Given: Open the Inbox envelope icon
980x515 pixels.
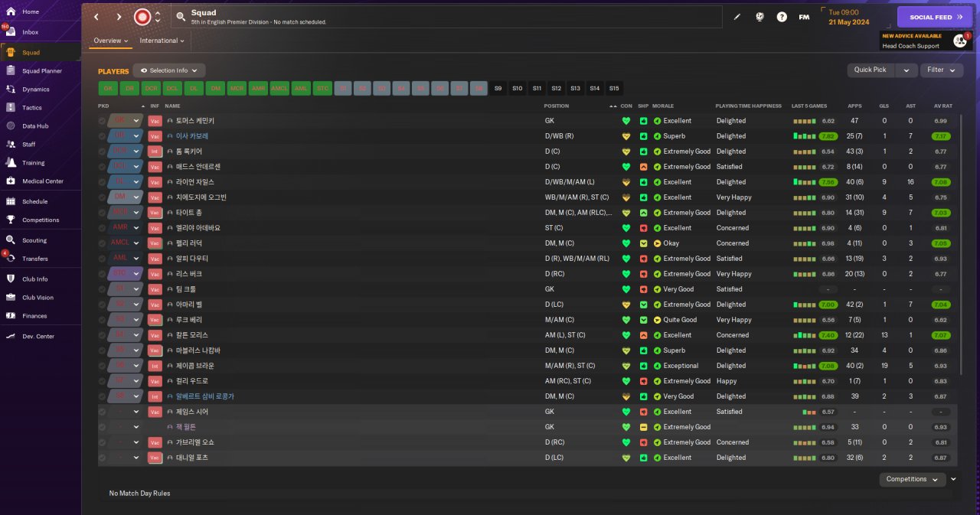Looking at the screenshot, I should click(11, 32).
